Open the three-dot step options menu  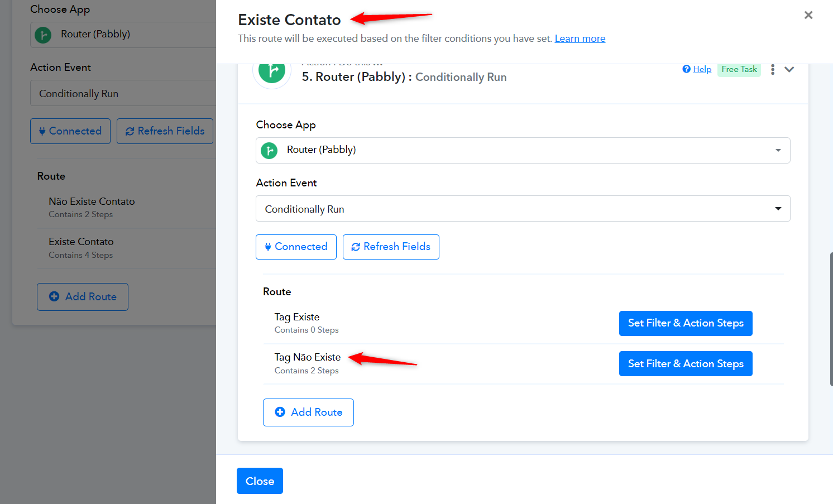pyautogui.click(x=773, y=69)
